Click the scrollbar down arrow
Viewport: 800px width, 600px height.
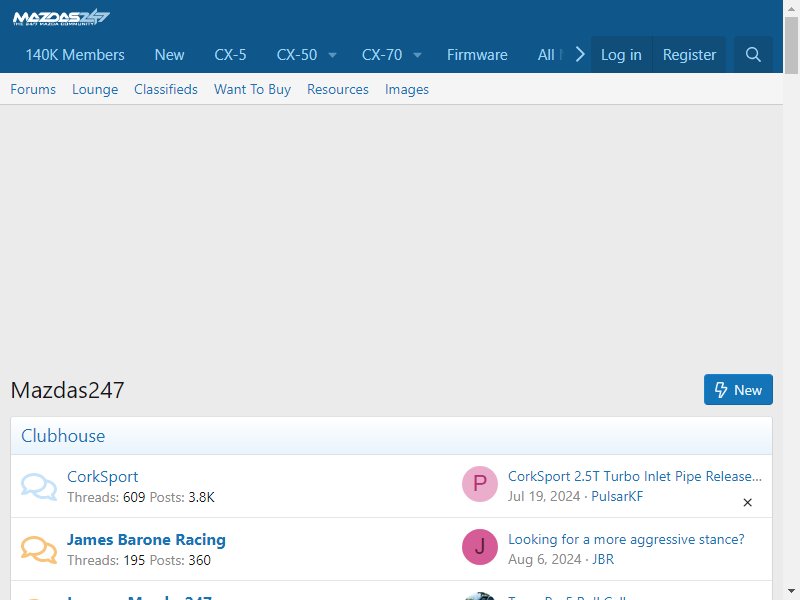(791, 591)
